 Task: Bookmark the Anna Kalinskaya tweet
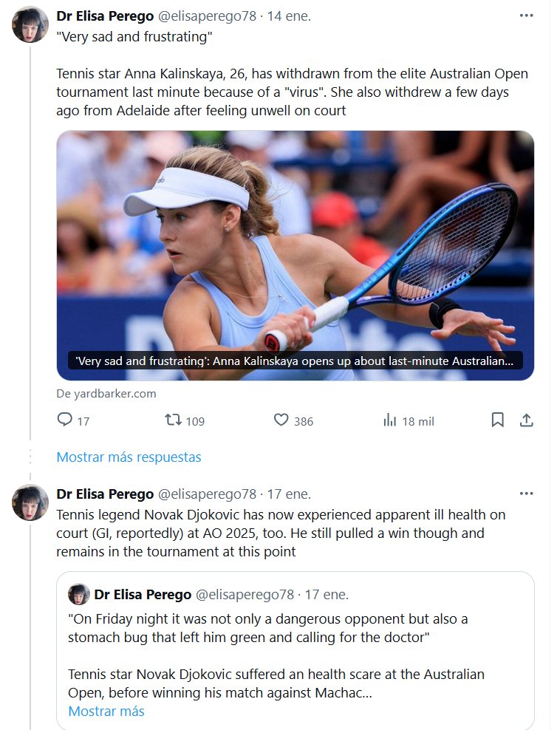click(497, 420)
